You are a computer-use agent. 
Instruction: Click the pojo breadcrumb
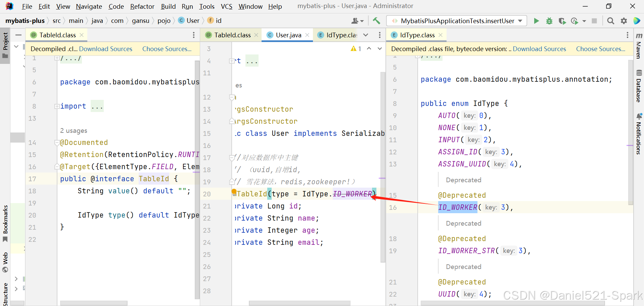[x=164, y=21]
